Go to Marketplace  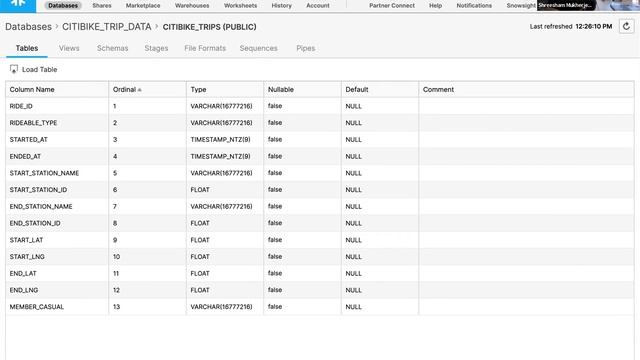pyautogui.click(x=143, y=6)
